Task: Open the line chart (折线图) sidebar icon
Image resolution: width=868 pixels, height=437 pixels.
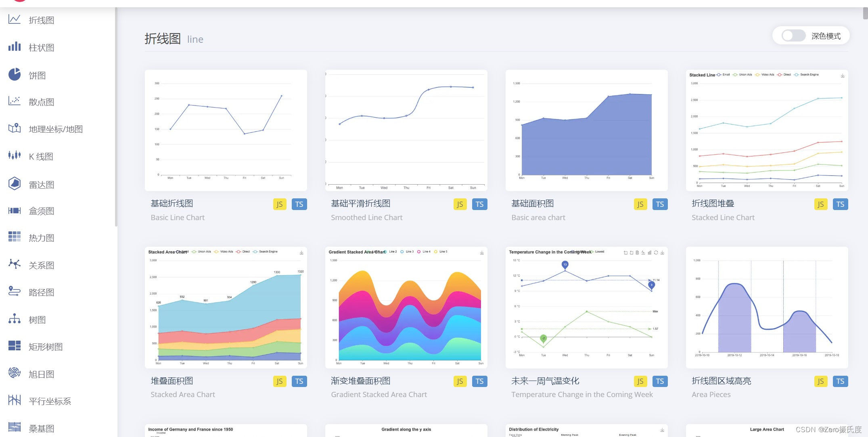Action: pos(15,19)
